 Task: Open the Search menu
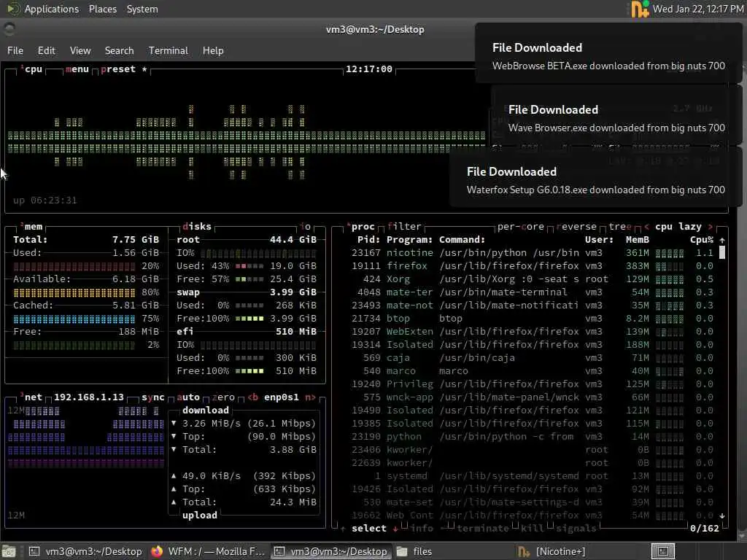119,50
